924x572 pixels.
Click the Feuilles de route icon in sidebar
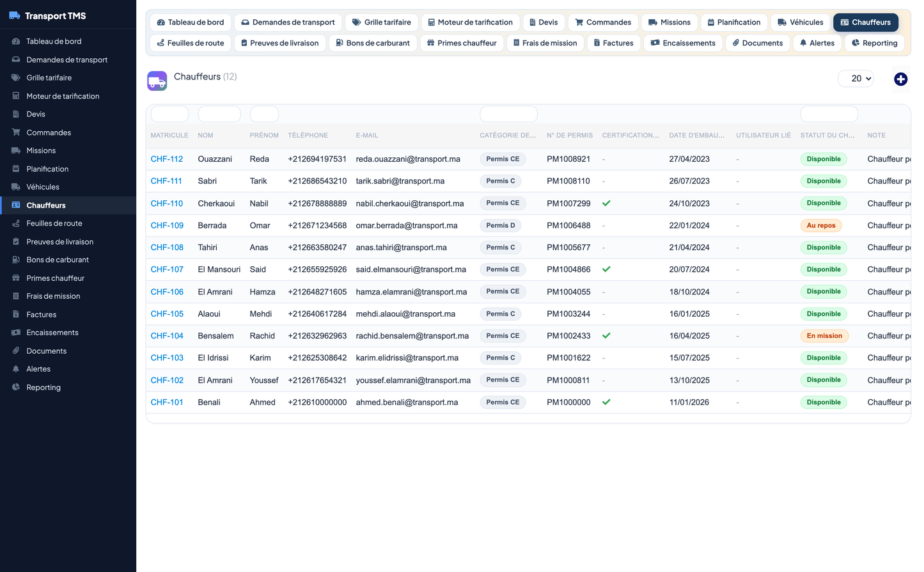pyautogui.click(x=16, y=223)
